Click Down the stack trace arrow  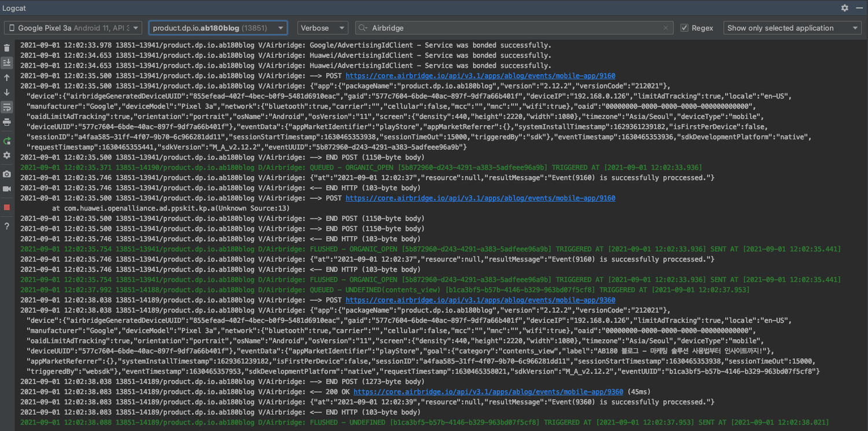[7, 93]
